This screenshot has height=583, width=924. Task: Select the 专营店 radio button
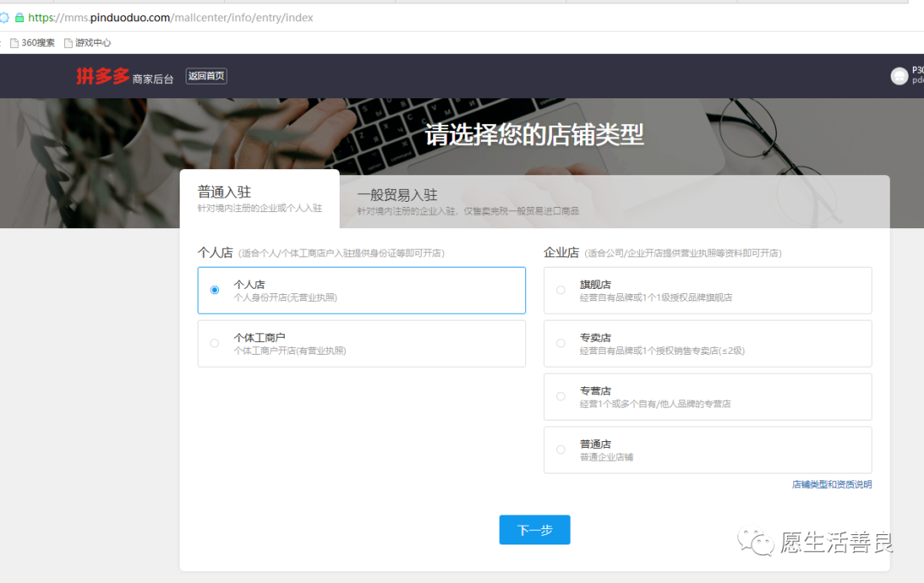click(x=561, y=397)
